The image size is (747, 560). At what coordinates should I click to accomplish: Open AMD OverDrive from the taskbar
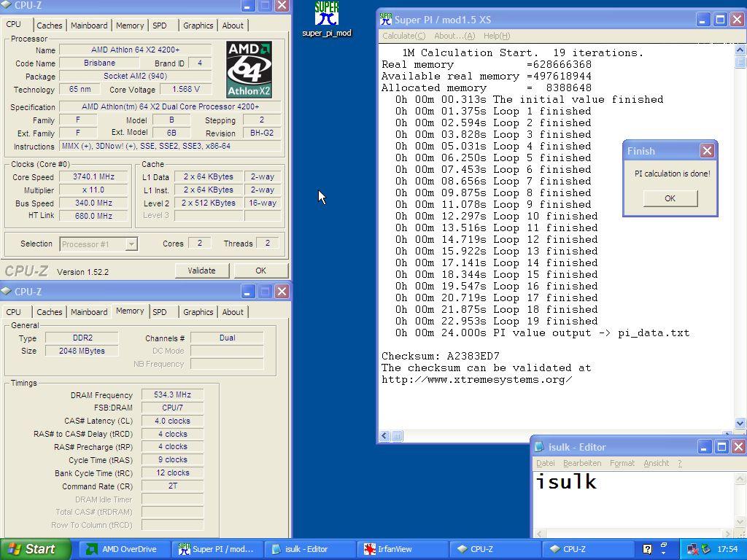(x=124, y=549)
